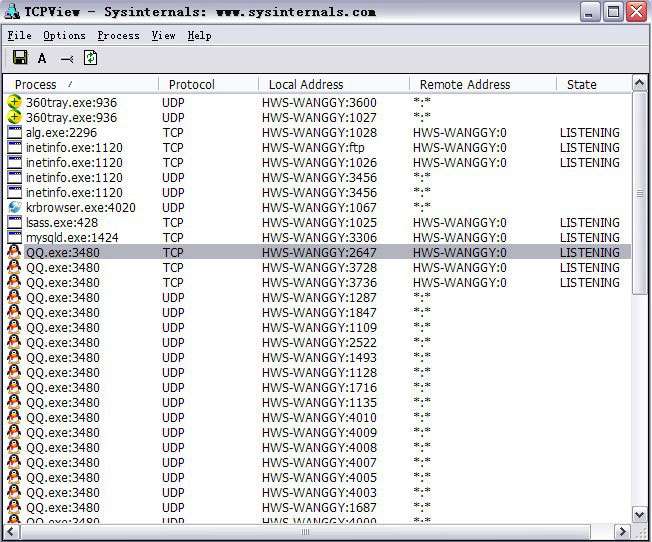Click inetinfo.exe icon on the port 1026 row
The image size is (652, 542).
coord(14,162)
